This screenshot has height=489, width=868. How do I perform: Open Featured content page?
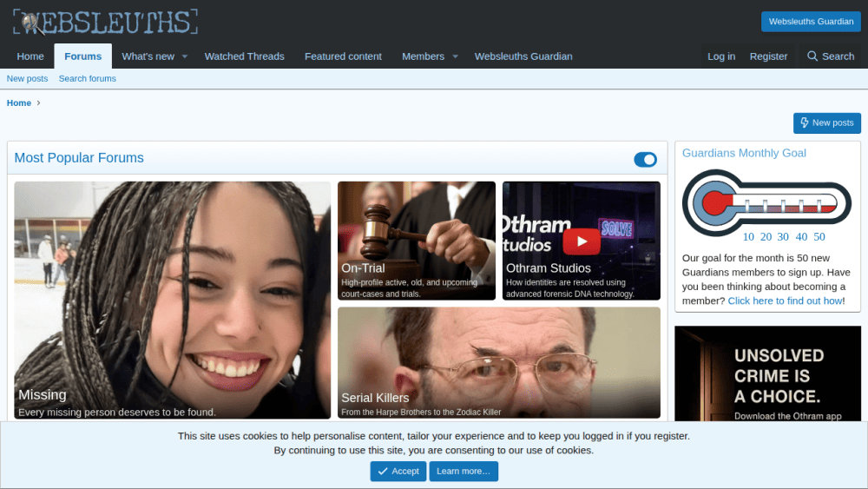tap(343, 56)
